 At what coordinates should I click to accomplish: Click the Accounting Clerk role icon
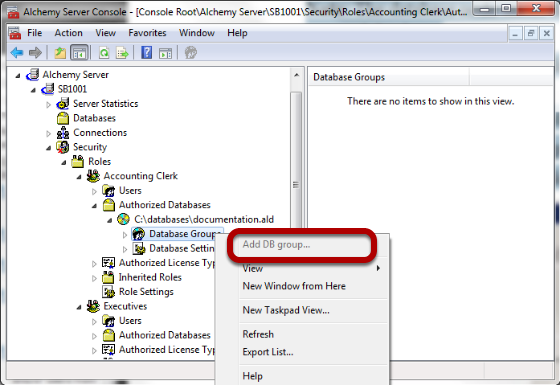93,176
